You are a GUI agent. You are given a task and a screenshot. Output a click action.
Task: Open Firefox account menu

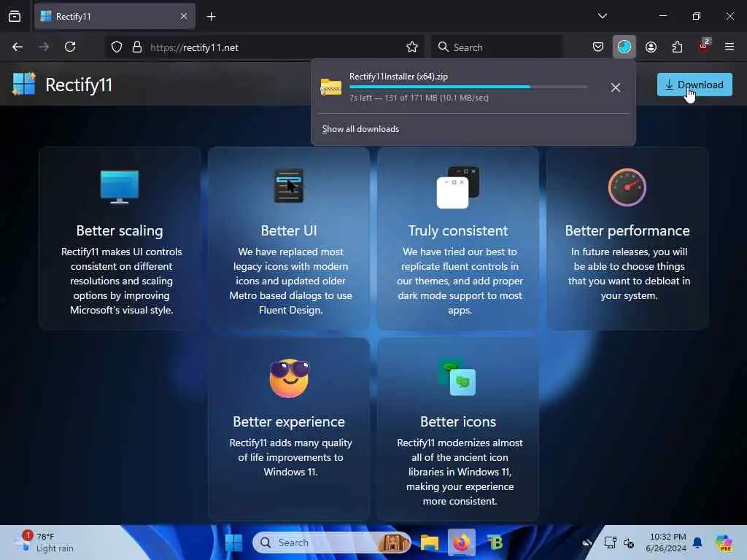point(651,47)
